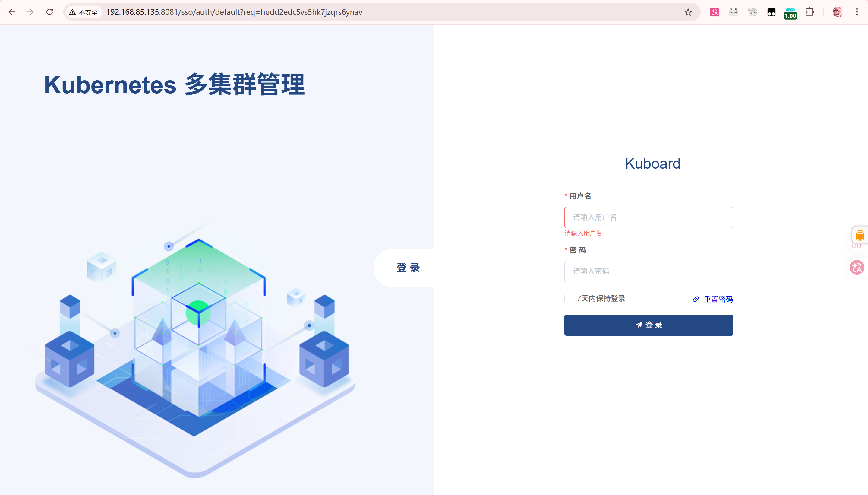Open Chrome three-dot menu

click(x=857, y=12)
